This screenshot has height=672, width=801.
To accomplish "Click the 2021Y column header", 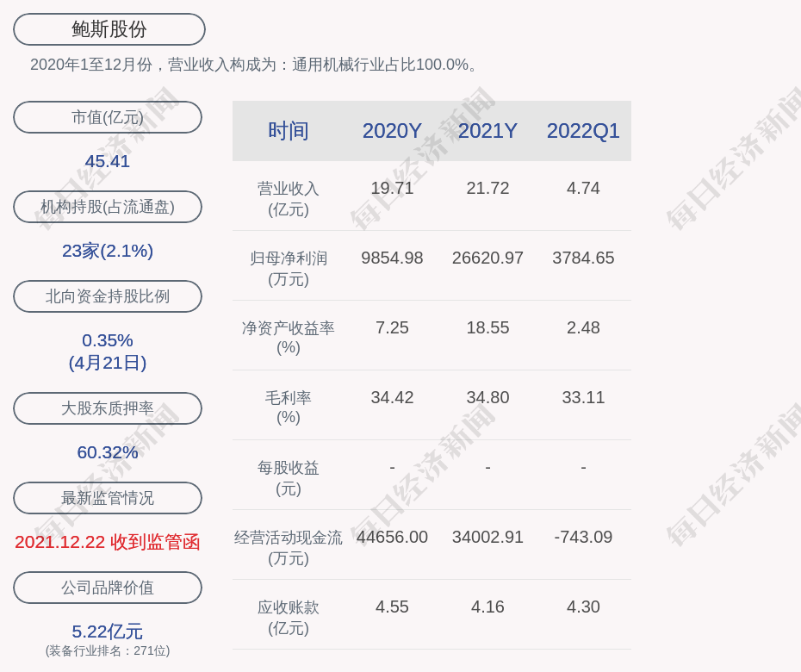I will 487,131.
